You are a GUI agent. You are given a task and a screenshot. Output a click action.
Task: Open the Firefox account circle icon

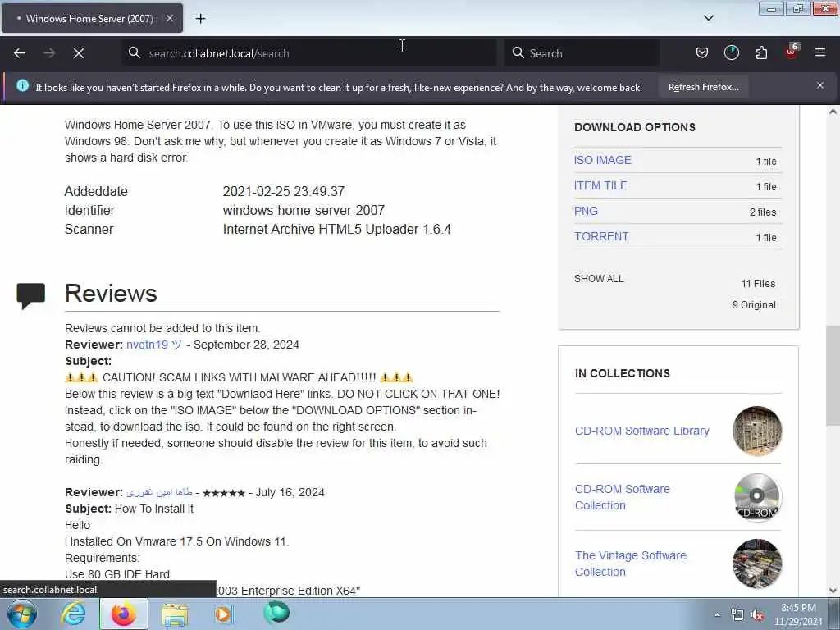[731, 52]
